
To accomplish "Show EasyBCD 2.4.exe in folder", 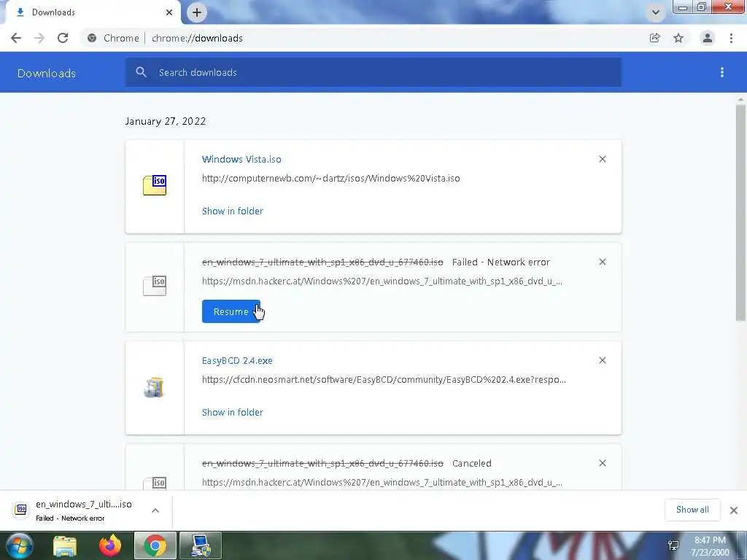I will click(233, 413).
